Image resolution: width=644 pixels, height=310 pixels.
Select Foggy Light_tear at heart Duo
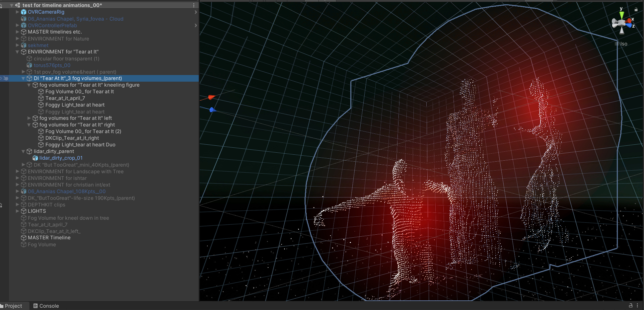point(80,145)
